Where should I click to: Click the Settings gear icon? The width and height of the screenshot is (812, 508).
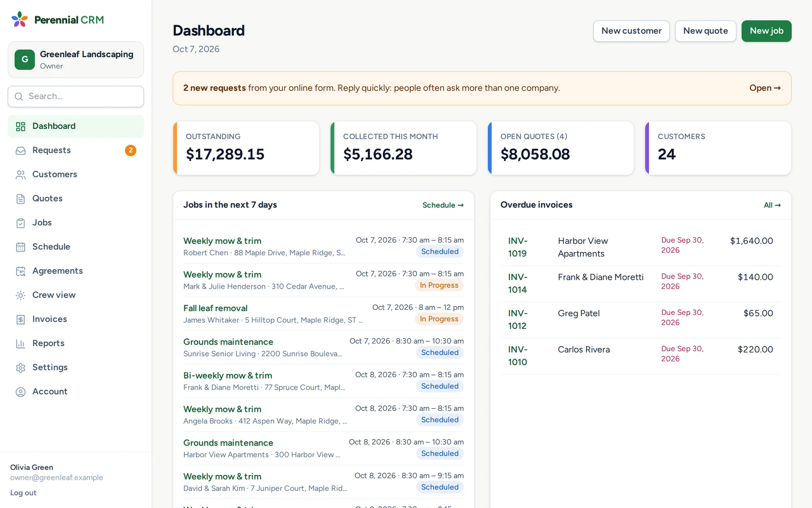tap(21, 368)
